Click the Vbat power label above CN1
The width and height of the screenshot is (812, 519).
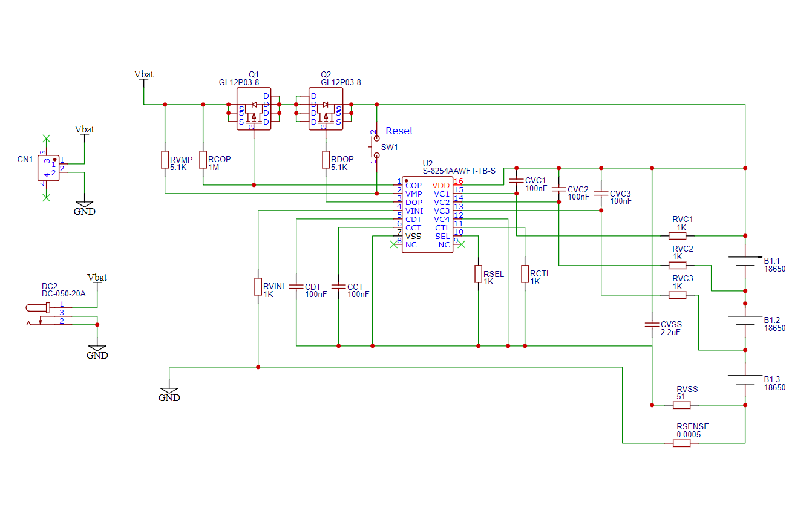tap(84, 129)
